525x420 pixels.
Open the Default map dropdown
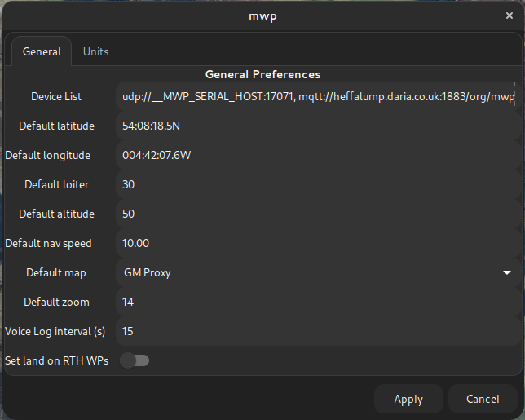[319, 272]
